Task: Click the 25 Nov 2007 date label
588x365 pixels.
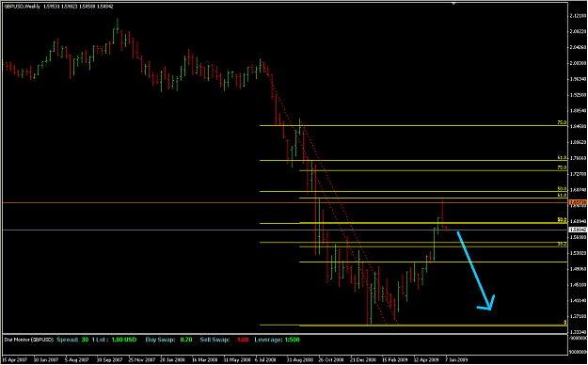Action: (142, 359)
